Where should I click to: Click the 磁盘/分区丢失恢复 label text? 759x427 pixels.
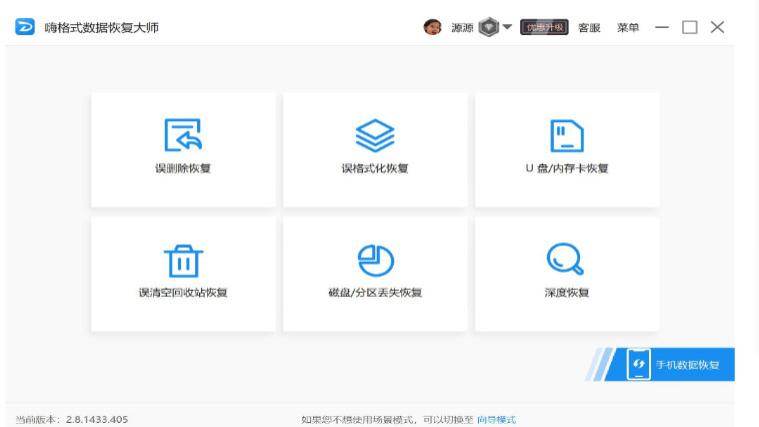click(375, 292)
